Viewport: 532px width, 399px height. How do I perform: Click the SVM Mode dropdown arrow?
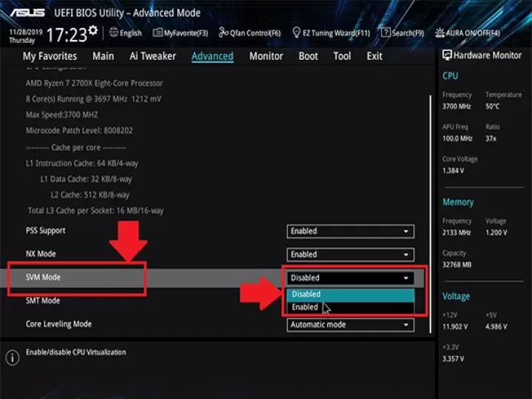(x=406, y=279)
